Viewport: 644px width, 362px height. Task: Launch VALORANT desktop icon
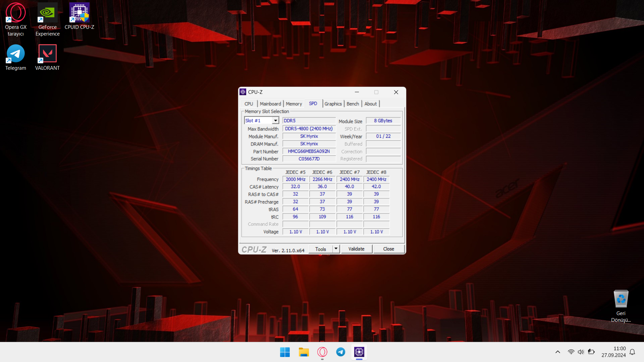pos(47,54)
